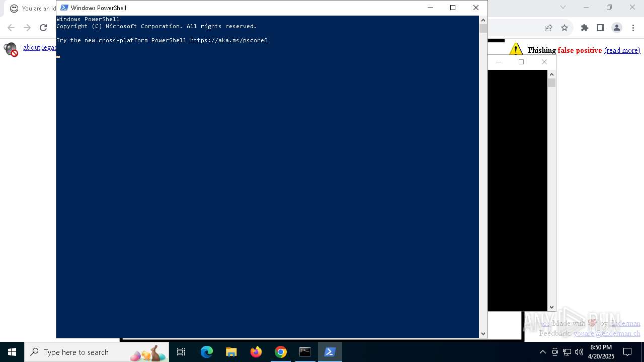Toggle the Chrome side panel

pyautogui.click(x=600, y=28)
